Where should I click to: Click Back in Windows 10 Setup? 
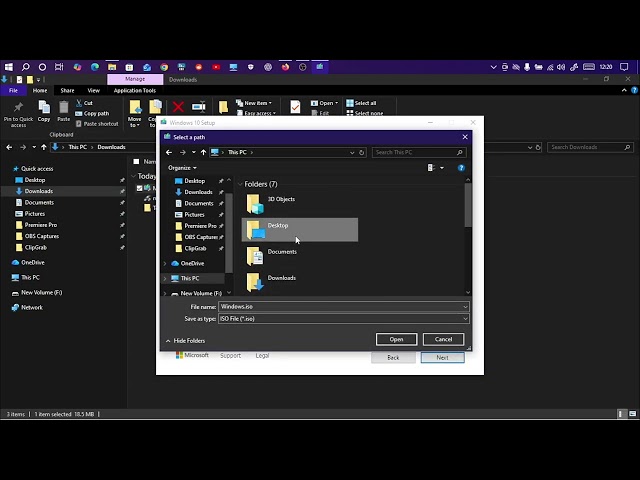[x=393, y=358]
